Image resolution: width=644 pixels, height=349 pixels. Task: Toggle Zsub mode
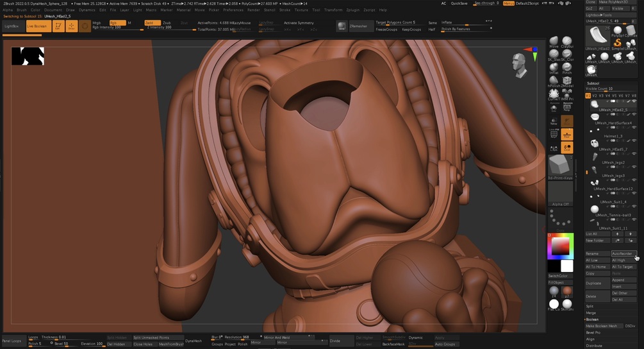coord(167,22)
